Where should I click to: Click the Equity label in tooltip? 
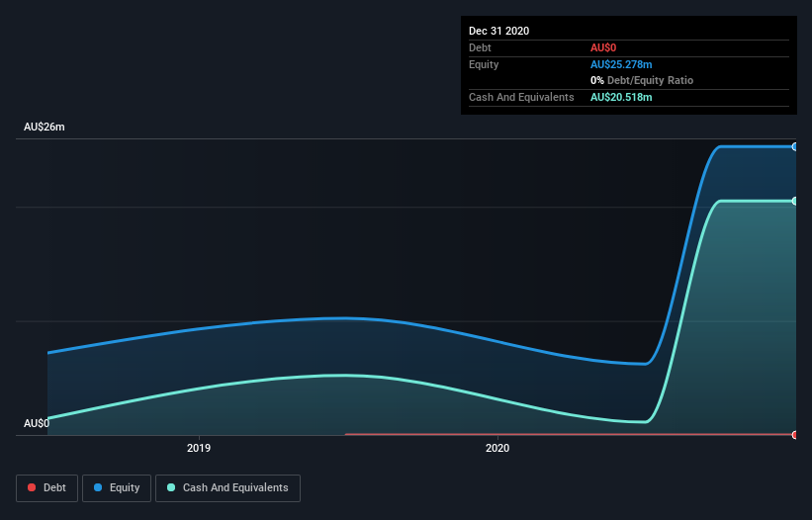click(484, 64)
